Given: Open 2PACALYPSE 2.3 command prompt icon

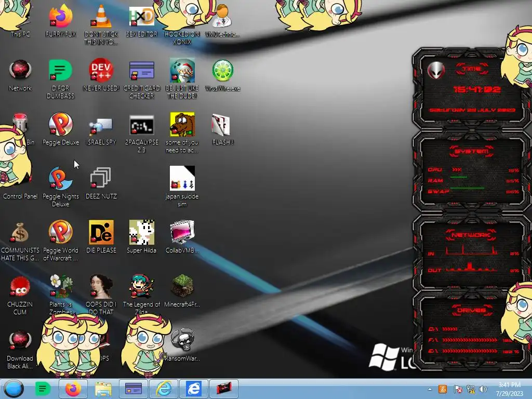Looking at the screenshot, I should pos(141,133).
